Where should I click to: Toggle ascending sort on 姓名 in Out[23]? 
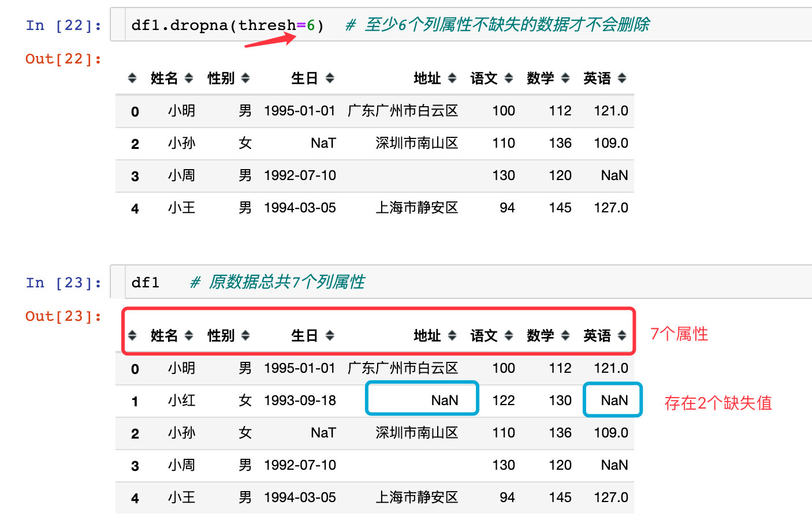tap(189, 335)
